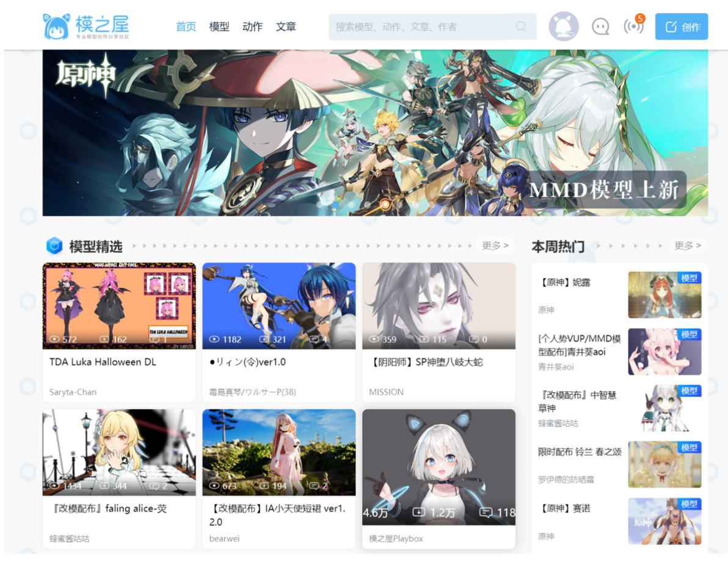Image resolution: width=728 pixels, height=562 pixels.
Task: Click the blue 创作 create button
Action: click(682, 26)
